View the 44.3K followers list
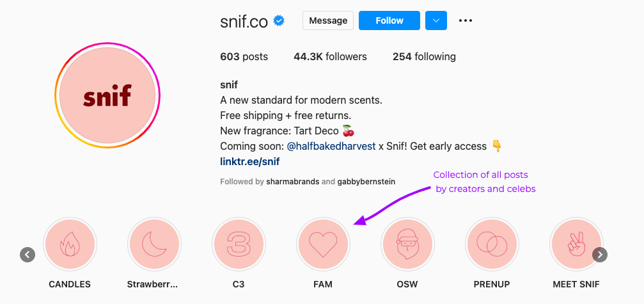This screenshot has width=644, height=304. pos(330,57)
